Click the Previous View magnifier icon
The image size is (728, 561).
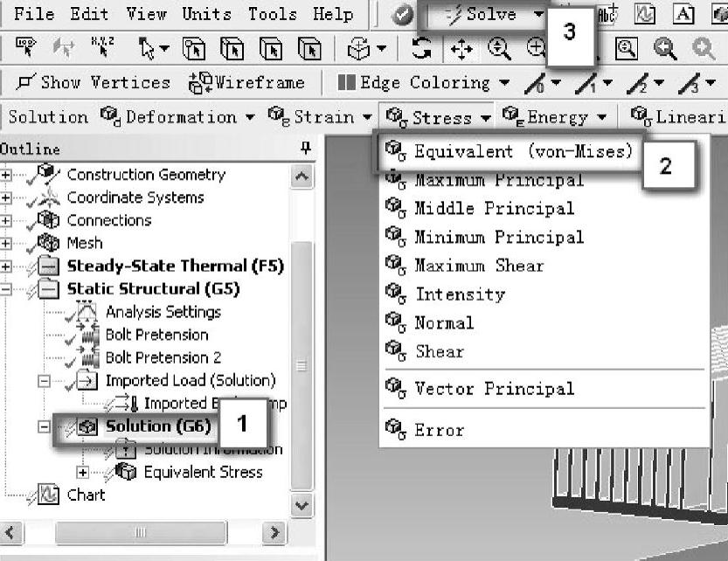click(x=665, y=49)
